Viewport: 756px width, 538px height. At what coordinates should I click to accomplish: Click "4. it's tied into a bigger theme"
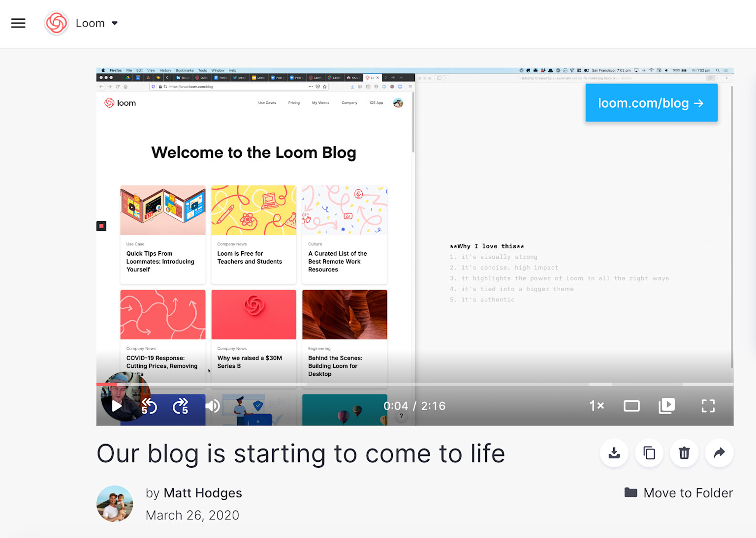[x=511, y=289]
